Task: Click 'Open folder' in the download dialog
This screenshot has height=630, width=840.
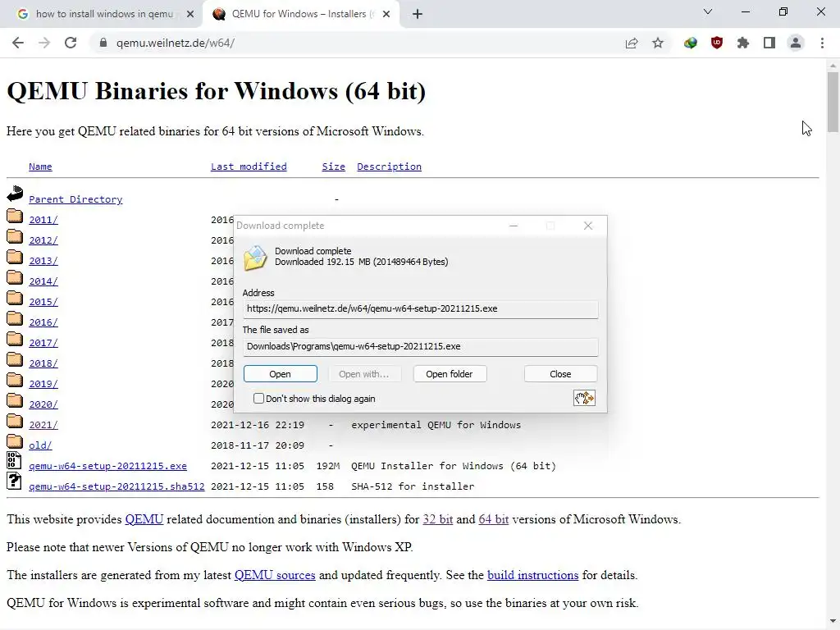Action: coord(450,374)
